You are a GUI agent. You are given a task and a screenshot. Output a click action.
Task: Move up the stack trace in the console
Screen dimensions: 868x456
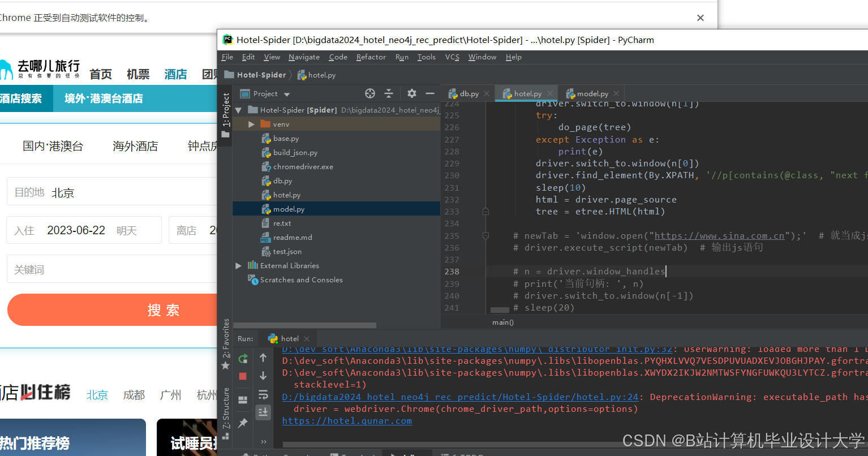[x=263, y=358]
